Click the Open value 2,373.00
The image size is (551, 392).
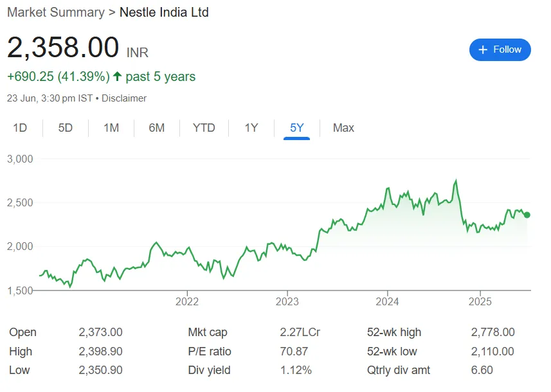point(100,332)
